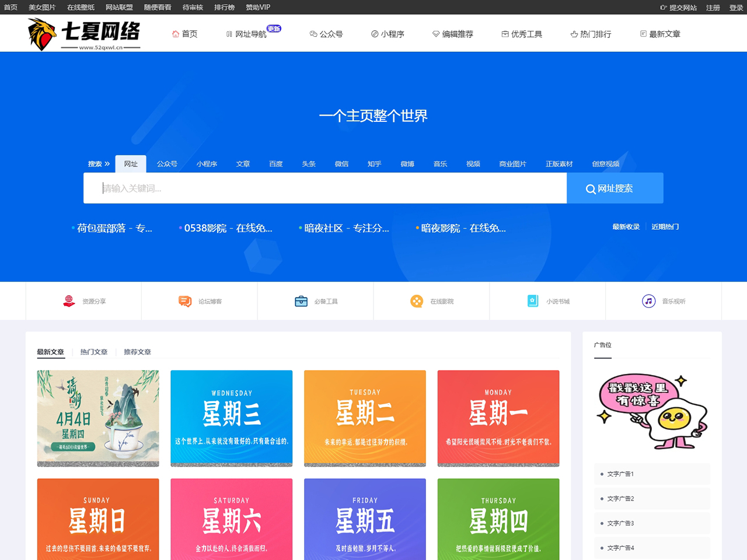Select the 在线影院 film reel icon
This screenshot has width=747, height=560.
pyautogui.click(x=417, y=301)
